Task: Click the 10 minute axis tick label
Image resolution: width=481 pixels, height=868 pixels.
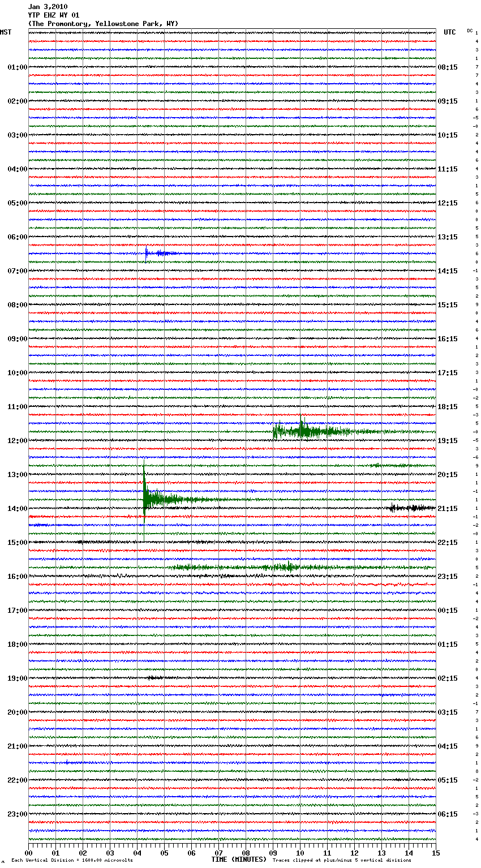Action: (300, 853)
